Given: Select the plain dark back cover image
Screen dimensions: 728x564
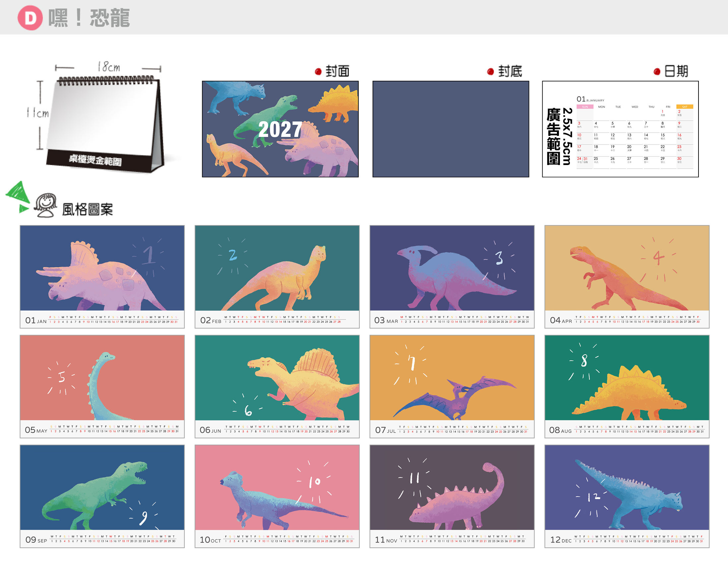Looking at the screenshot, I should click(451, 129).
